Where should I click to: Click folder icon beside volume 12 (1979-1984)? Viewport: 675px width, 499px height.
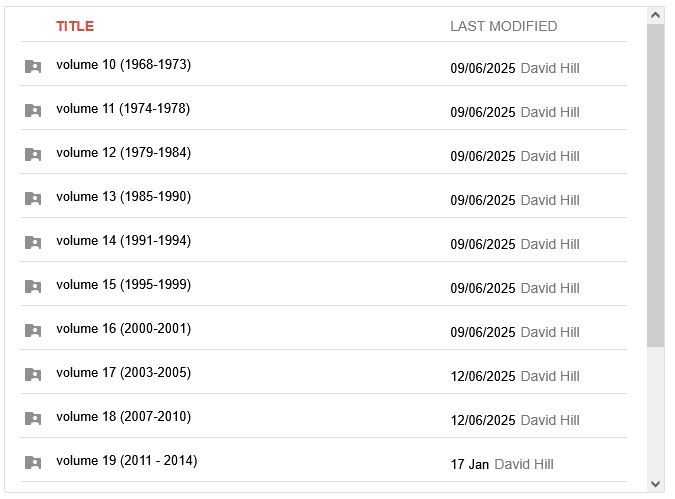pyautogui.click(x=33, y=155)
